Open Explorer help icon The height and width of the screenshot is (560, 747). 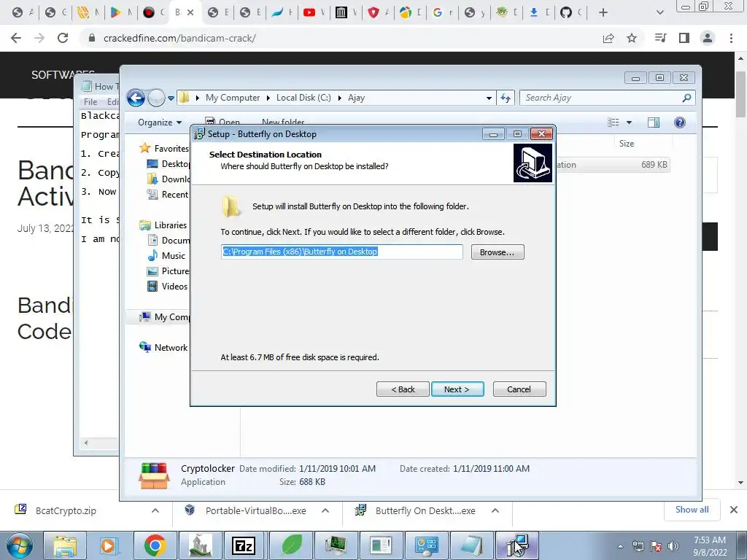[x=680, y=122]
